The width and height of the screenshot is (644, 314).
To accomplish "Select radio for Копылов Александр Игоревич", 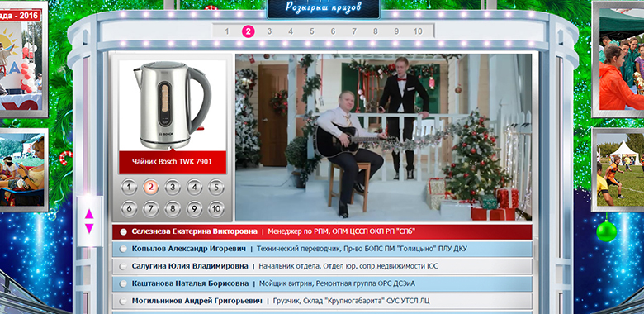I will click(x=123, y=249).
